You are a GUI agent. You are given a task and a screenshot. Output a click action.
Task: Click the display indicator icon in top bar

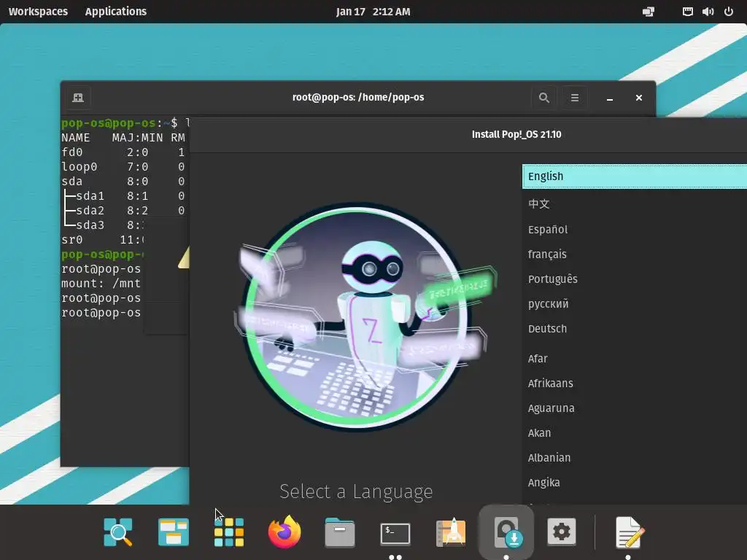click(649, 12)
